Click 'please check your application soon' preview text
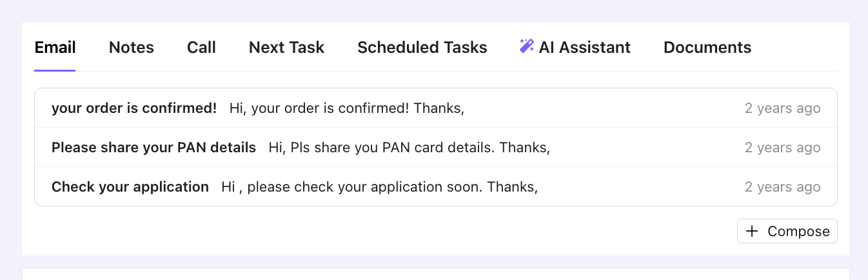 tap(379, 187)
